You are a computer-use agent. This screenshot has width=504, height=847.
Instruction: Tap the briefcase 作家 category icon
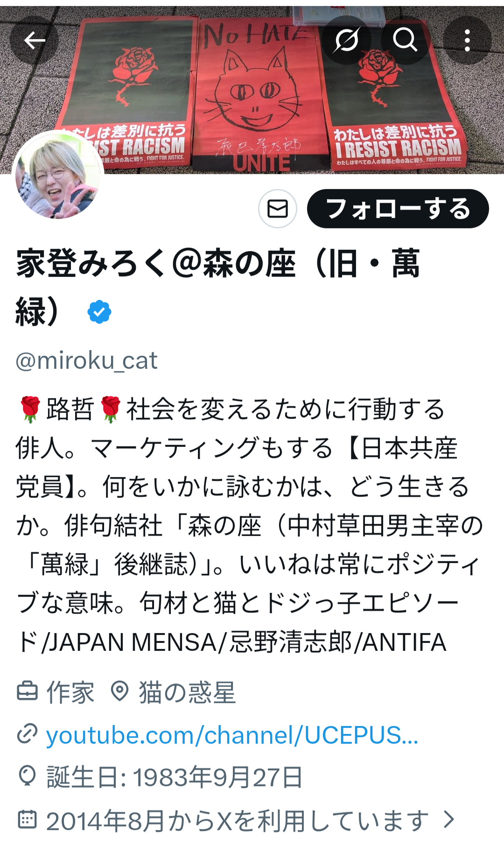(27, 691)
